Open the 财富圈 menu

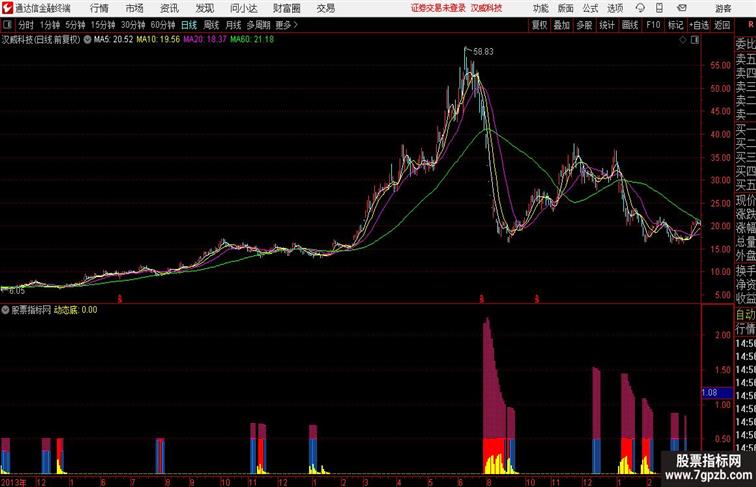coord(286,8)
